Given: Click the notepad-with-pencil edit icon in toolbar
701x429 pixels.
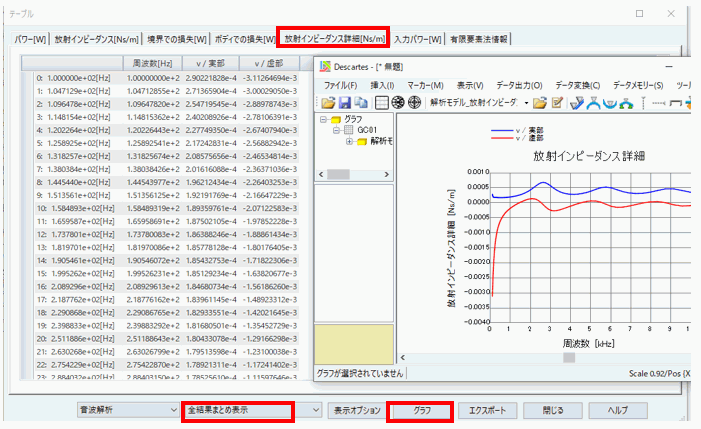Looking at the screenshot, I should [x=556, y=102].
